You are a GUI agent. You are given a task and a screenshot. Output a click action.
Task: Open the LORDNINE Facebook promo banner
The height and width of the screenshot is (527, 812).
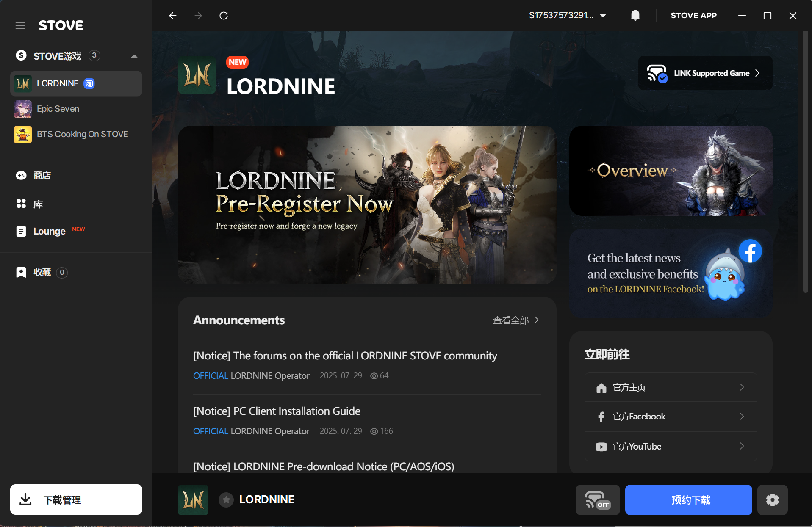(x=671, y=273)
